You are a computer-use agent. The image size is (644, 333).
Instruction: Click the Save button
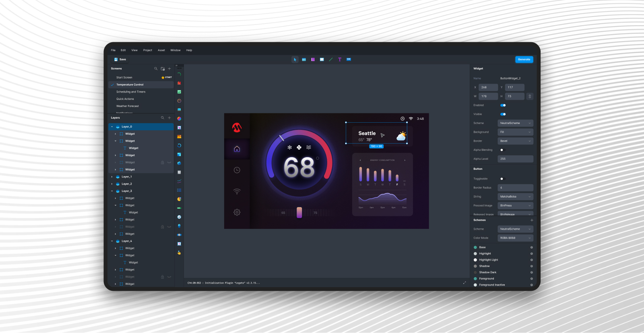coord(120,60)
